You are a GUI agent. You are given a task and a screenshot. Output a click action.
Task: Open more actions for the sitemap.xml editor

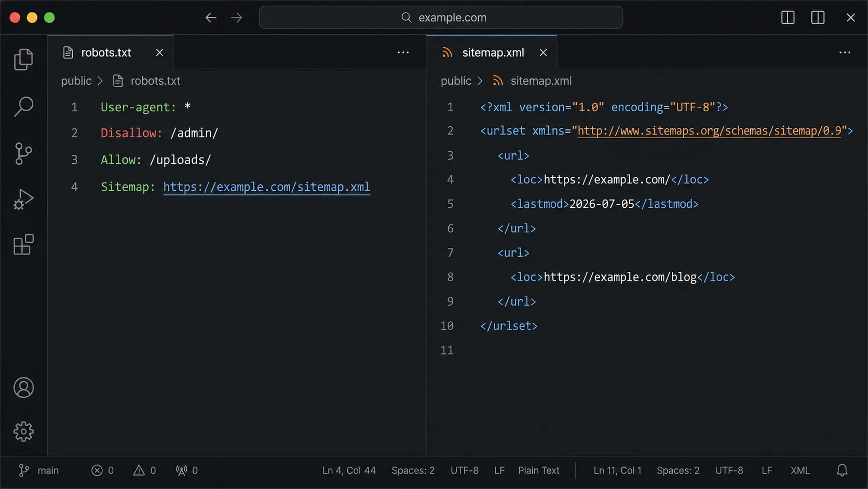pyautogui.click(x=845, y=52)
